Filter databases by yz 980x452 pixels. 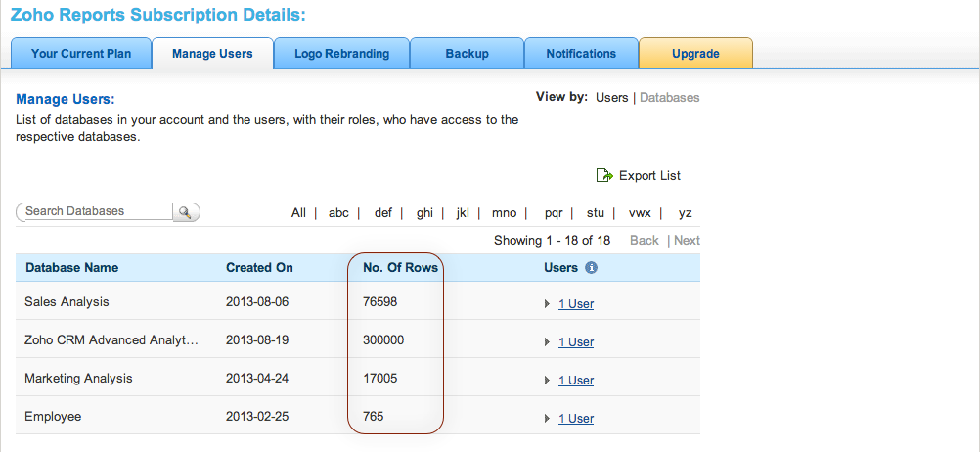pos(685,213)
